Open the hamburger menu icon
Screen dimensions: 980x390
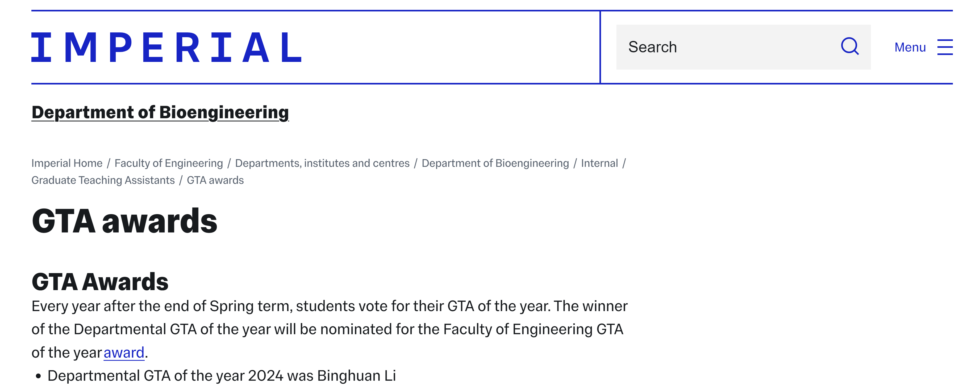[945, 47]
